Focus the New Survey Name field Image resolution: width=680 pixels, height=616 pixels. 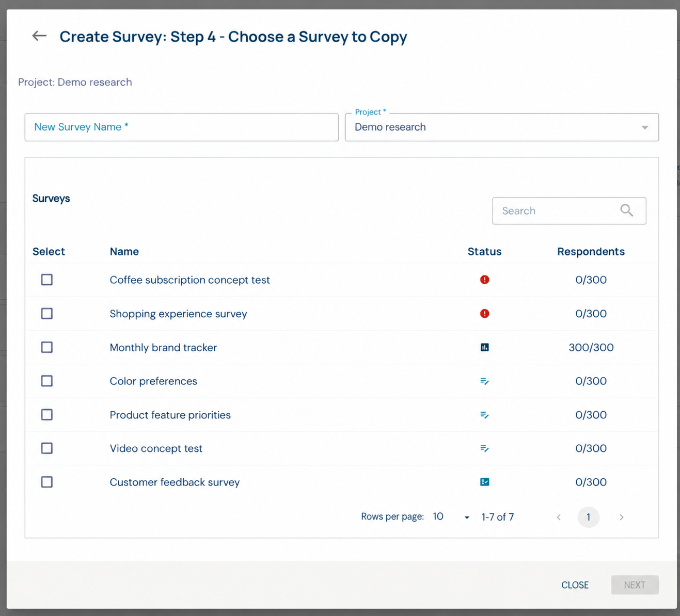click(182, 127)
